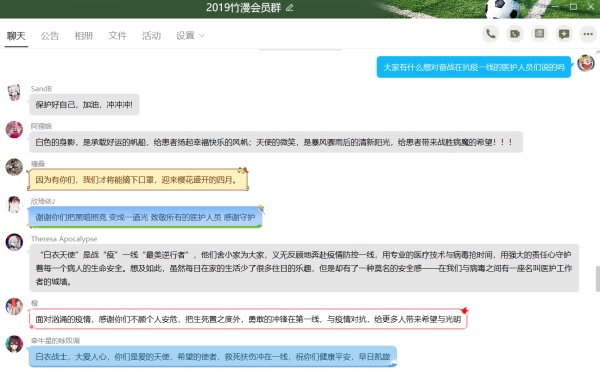Open 橙's avatar
The image size is (600, 372).
click(14, 307)
